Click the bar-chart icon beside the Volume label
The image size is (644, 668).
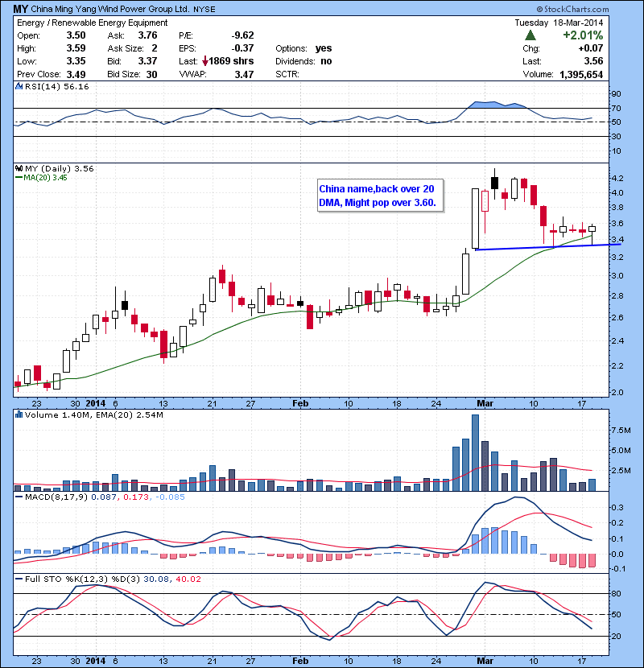pyautogui.click(x=19, y=414)
